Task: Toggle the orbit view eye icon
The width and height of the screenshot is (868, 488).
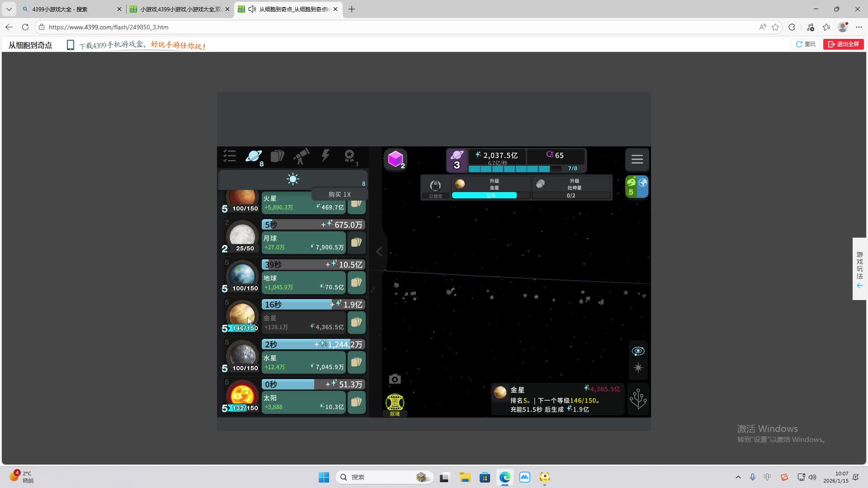Action: click(x=638, y=351)
